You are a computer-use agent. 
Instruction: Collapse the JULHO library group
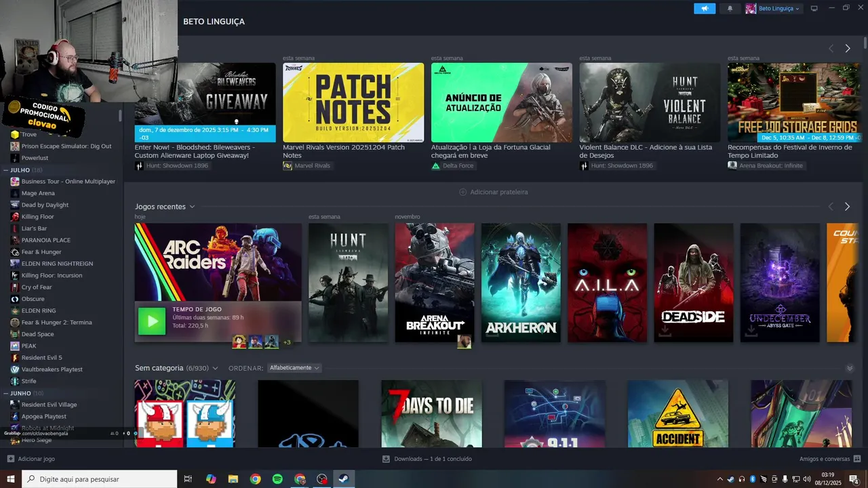click(x=5, y=170)
